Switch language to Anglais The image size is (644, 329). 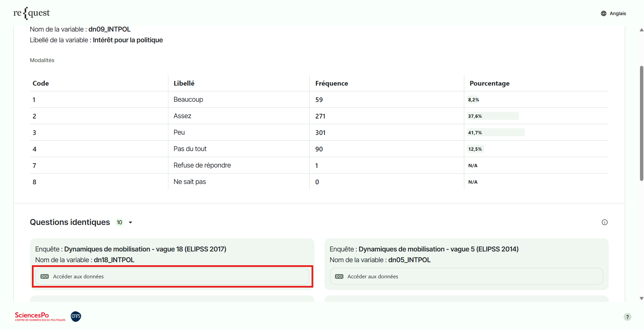[x=617, y=13]
